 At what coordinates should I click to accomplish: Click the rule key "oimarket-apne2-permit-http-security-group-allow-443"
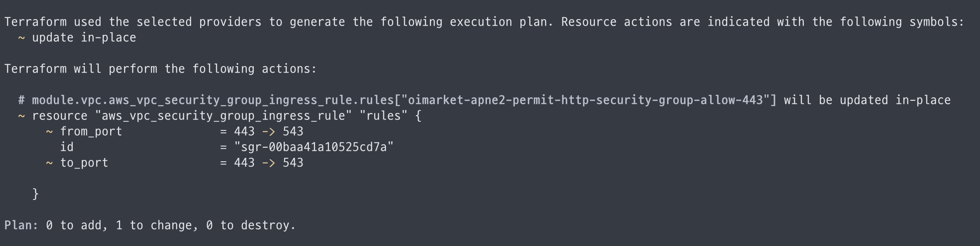pyautogui.click(x=585, y=100)
